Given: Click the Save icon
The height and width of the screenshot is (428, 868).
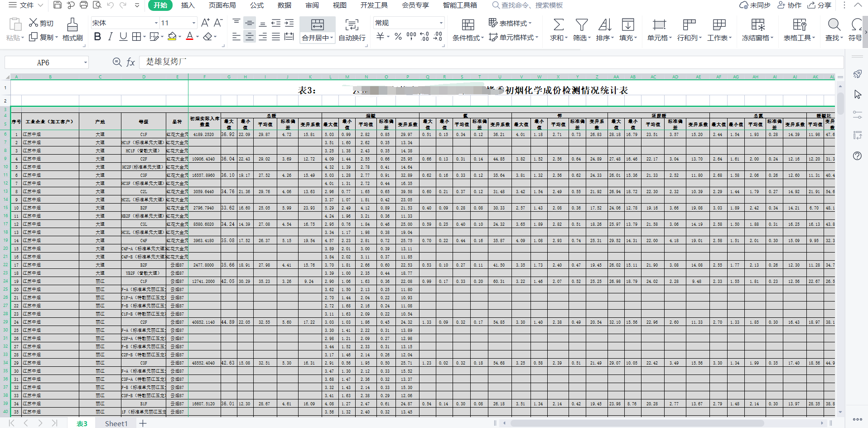Looking at the screenshot, I should coord(58,5).
